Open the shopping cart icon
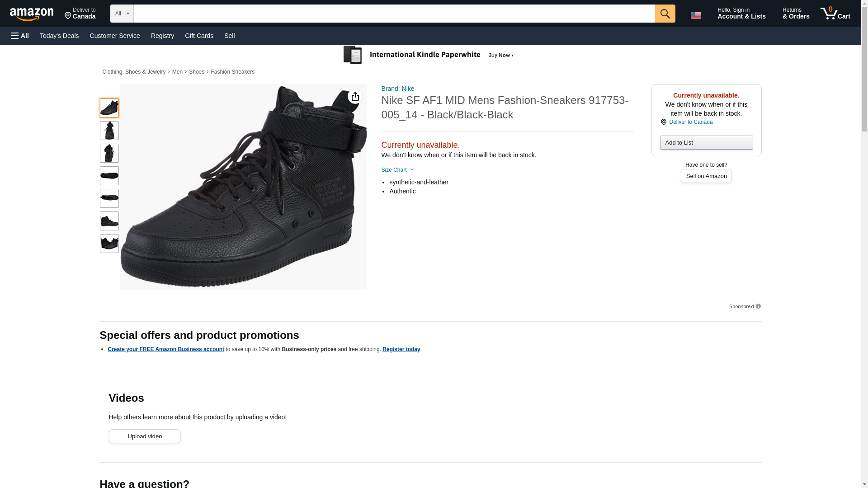Viewport: 868px width, 488px height. tap(835, 14)
